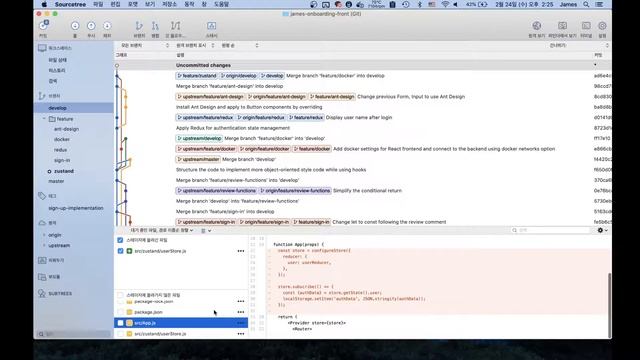This screenshot has height=360, width=640.
Task: Click the sidebar filter search field
Action: (74, 334)
